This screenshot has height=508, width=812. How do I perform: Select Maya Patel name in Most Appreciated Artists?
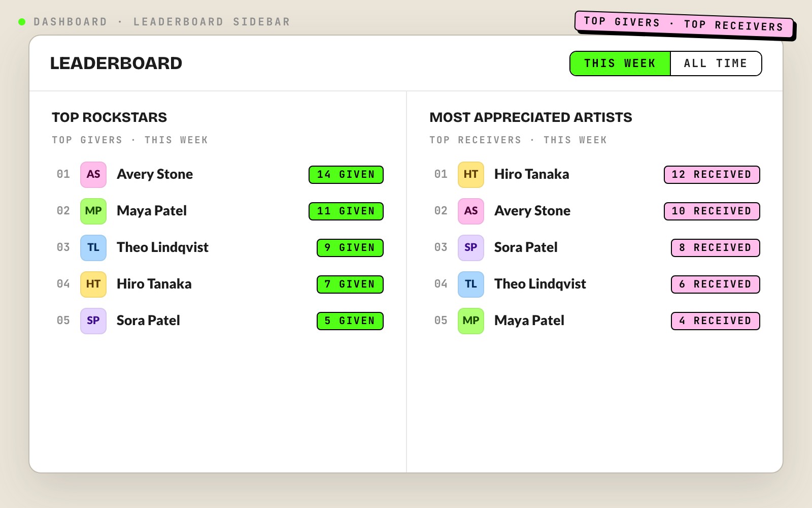coord(529,321)
